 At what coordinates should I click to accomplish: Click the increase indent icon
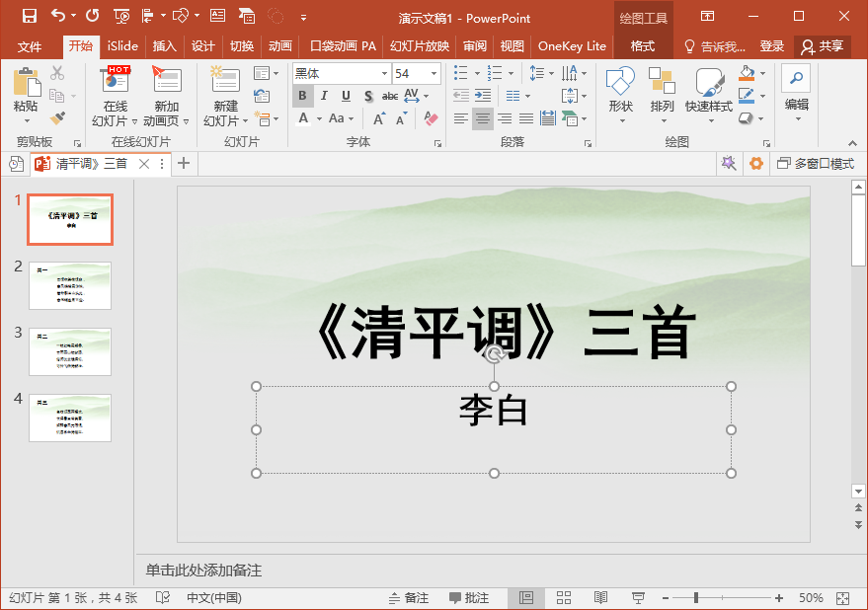(x=483, y=96)
